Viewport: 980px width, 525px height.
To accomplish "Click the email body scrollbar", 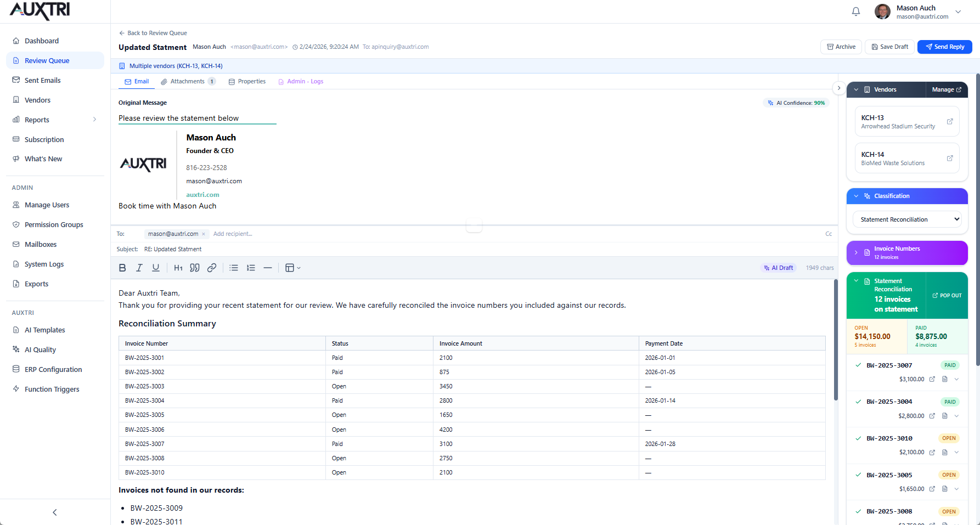I will tap(836, 340).
